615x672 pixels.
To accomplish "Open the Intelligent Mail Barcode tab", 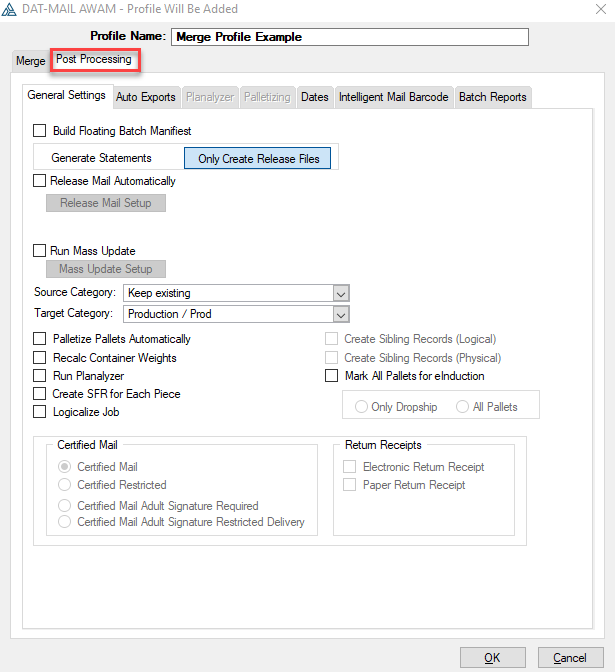I will [x=393, y=97].
